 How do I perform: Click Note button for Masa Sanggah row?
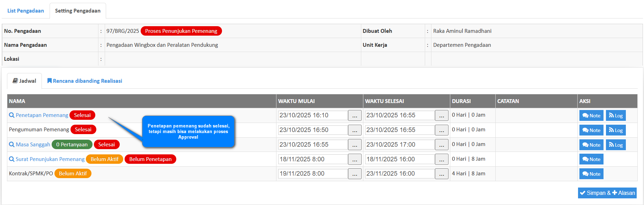pyautogui.click(x=591, y=145)
